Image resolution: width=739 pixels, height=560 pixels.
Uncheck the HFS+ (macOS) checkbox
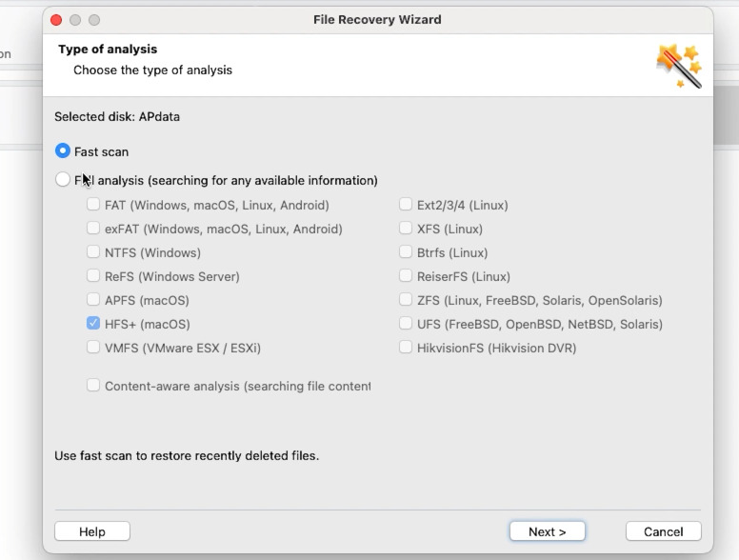pyautogui.click(x=93, y=323)
